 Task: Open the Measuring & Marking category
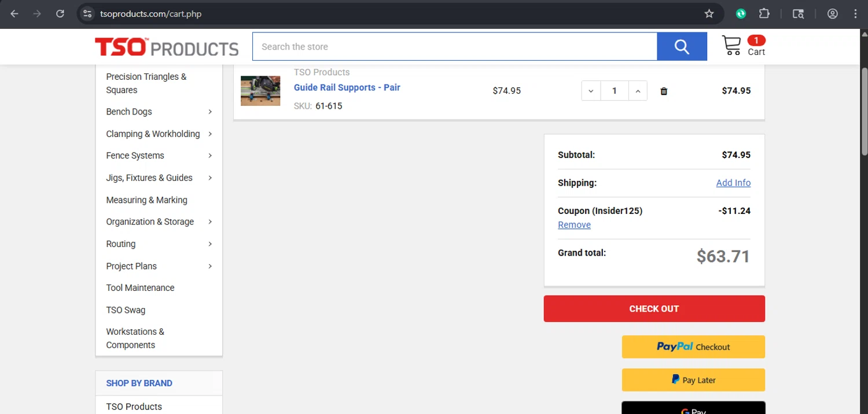tap(146, 200)
